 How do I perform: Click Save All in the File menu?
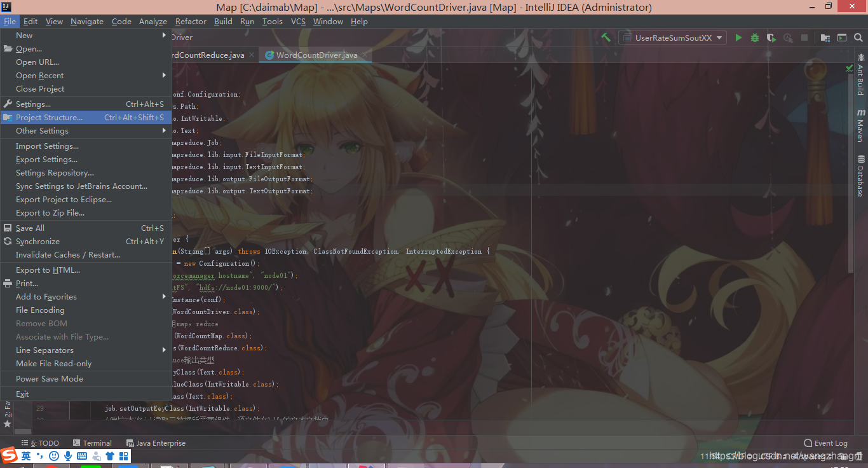(86, 228)
